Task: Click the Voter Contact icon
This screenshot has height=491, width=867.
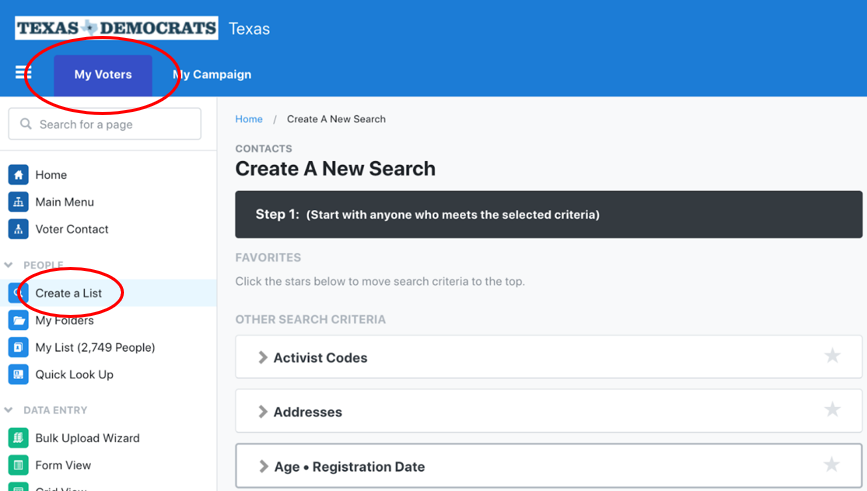Action: [18, 229]
